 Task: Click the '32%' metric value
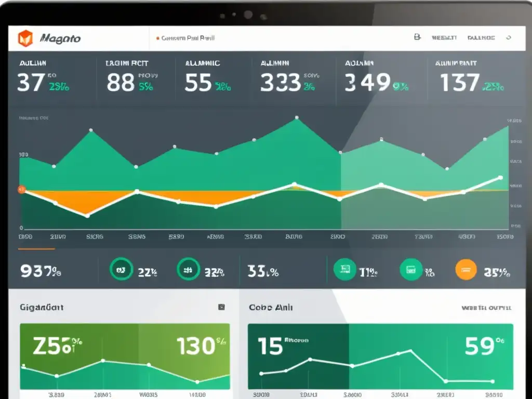pos(215,272)
